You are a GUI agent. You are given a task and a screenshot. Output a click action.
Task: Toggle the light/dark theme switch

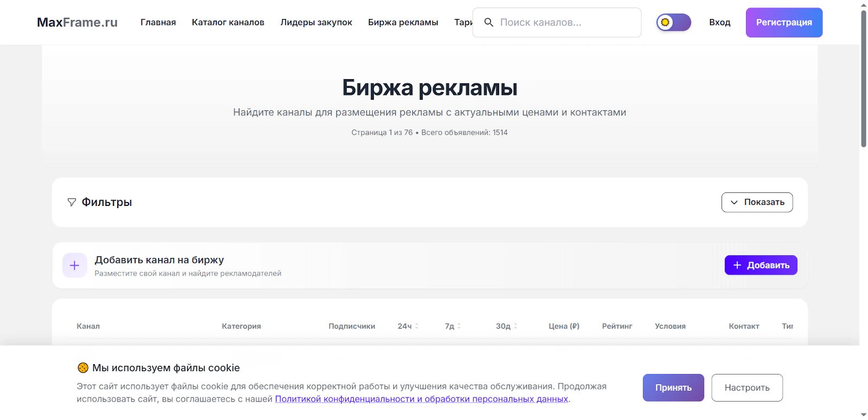673,22
